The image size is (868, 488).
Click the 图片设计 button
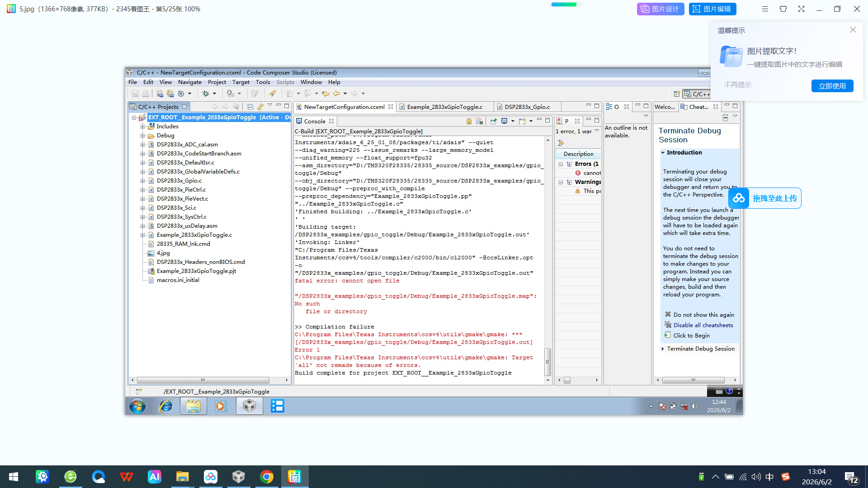click(660, 9)
